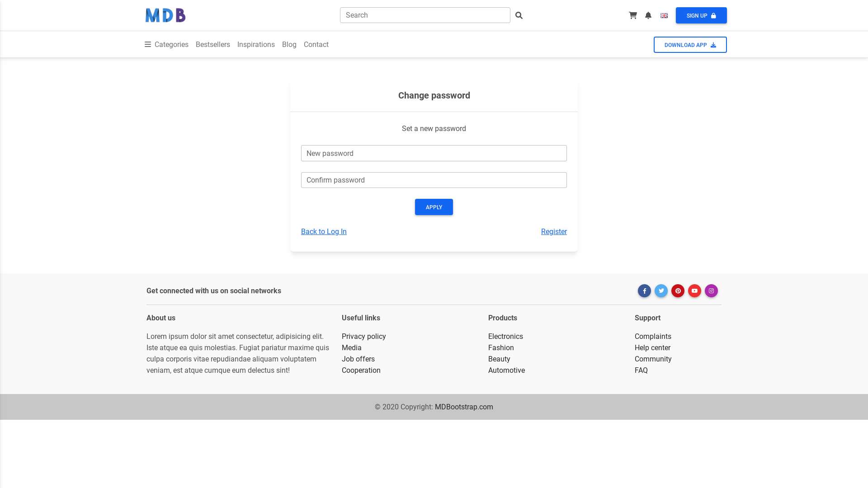868x488 pixels.
Task: Open the hamburger Categories menu
Action: 147,44
